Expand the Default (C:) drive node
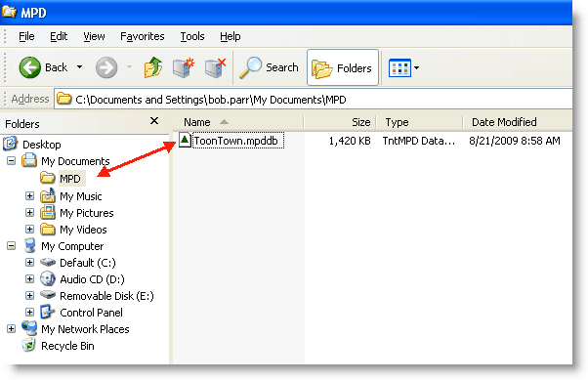 point(29,262)
